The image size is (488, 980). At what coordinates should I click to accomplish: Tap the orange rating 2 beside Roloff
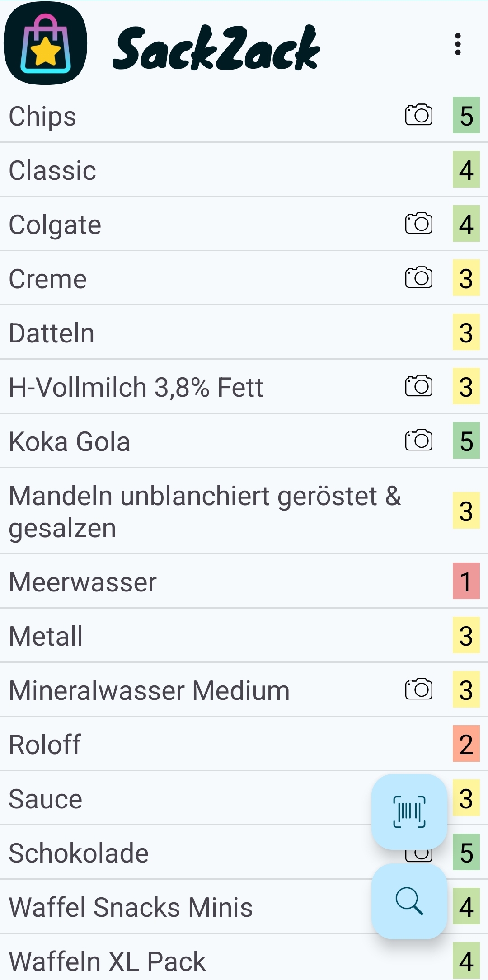tap(466, 744)
